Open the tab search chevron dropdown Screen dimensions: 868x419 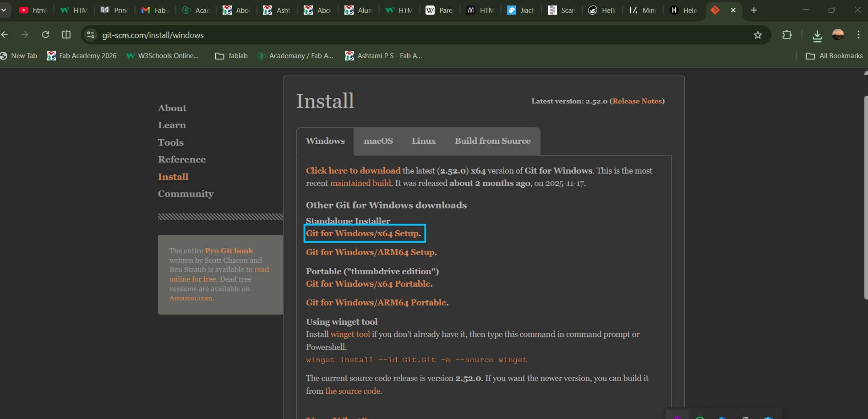coord(4,10)
